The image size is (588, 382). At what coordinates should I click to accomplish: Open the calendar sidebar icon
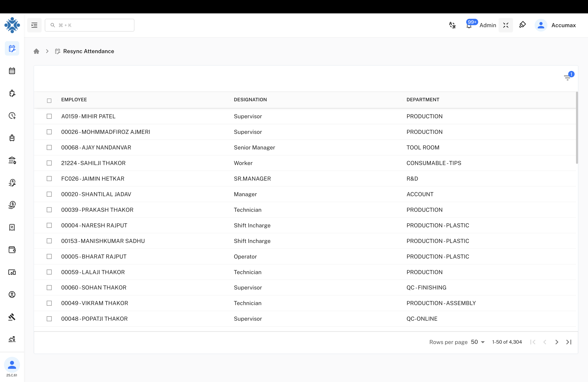point(12,71)
